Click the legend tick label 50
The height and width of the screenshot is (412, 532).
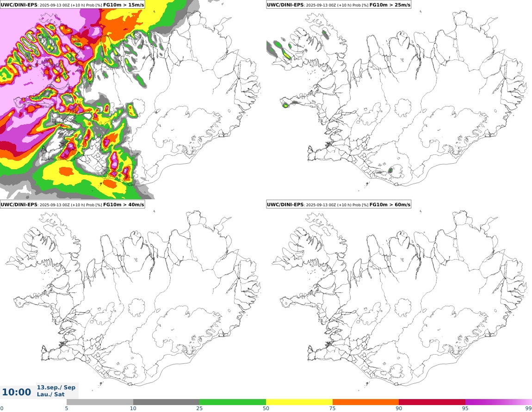(x=266, y=408)
